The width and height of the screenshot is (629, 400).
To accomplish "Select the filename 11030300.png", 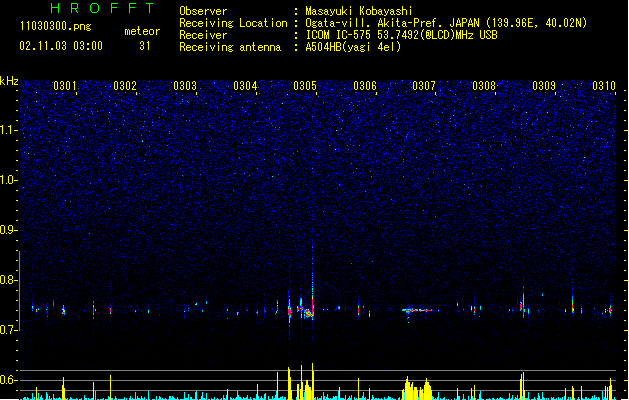I will (56, 26).
